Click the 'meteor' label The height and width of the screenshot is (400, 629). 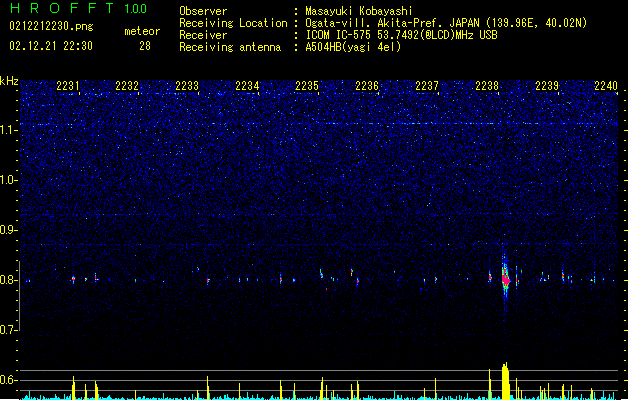pos(142,31)
